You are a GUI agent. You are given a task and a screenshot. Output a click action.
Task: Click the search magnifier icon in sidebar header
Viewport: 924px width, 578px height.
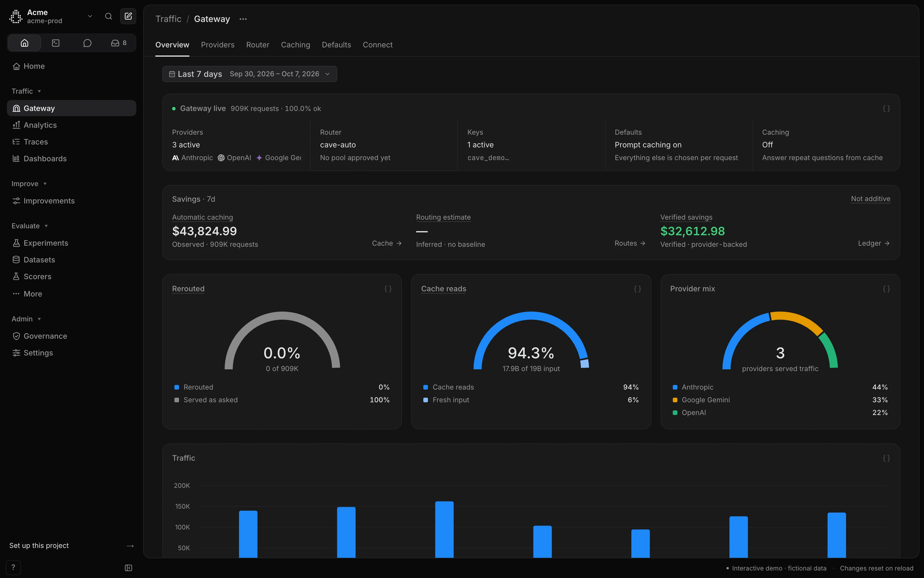pos(109,16)
